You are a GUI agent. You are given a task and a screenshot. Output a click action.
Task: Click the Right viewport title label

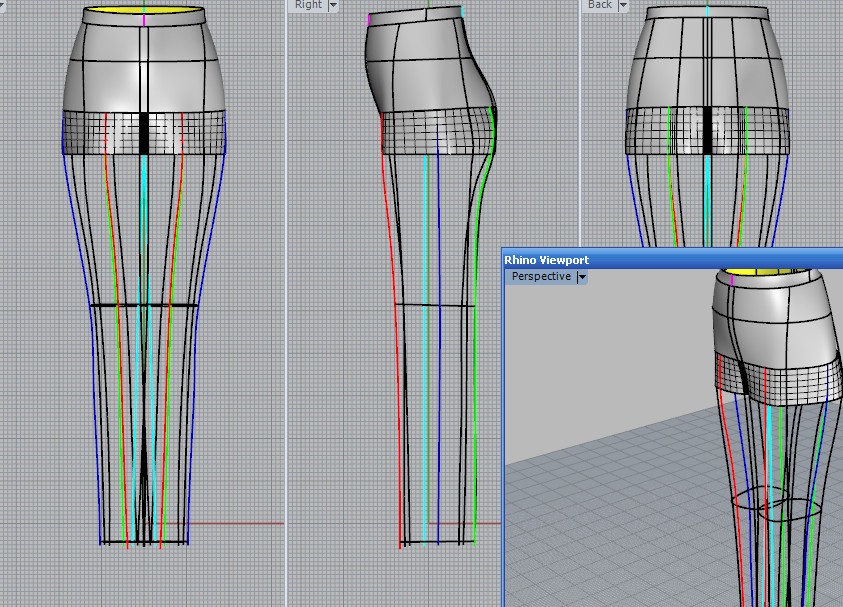(x=308, y=5)
